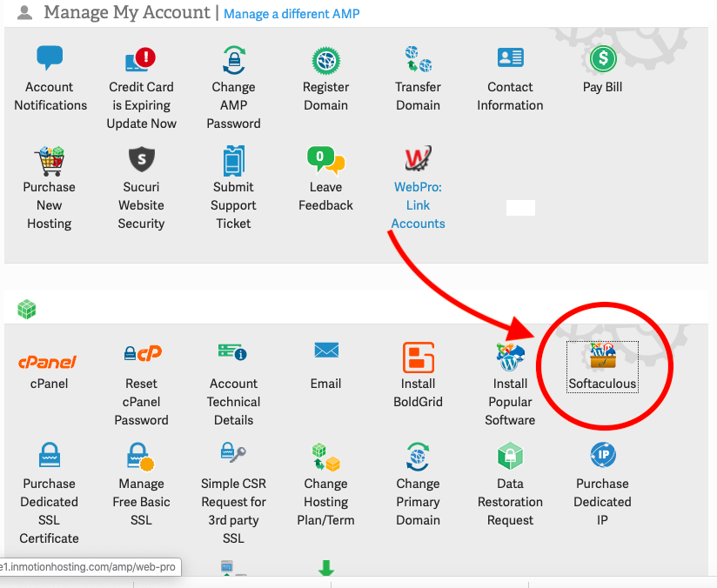Open the Softaculous toolbox icon
The height and width of the screenshot is (588, 717).
click(603, 356)
